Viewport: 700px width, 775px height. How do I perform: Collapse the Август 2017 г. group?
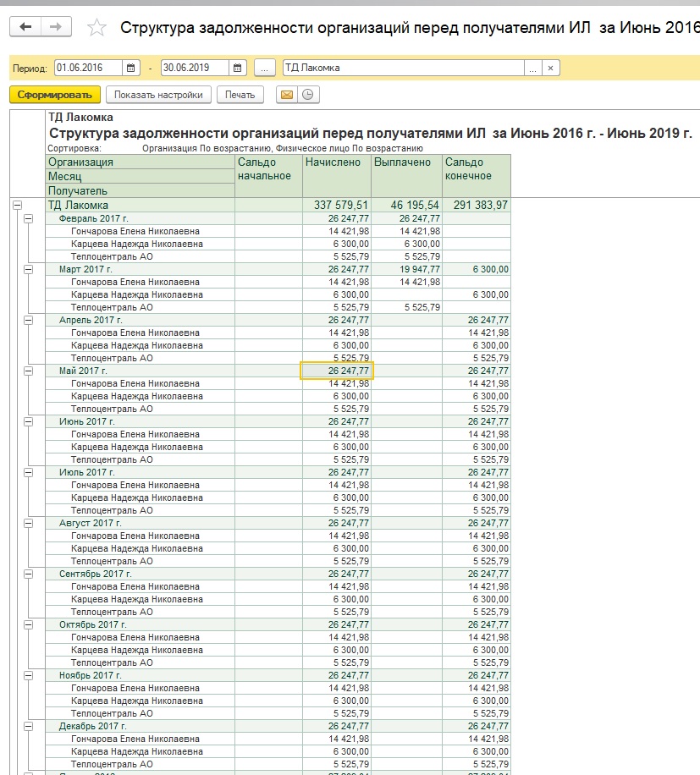tap(29, 523)
